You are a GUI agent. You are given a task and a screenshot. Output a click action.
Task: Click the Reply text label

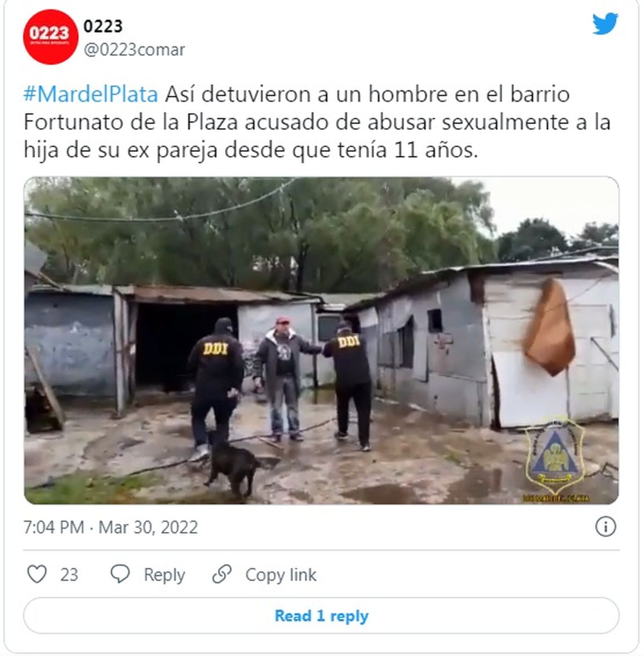pyautogui.click(x=164, y=575)
